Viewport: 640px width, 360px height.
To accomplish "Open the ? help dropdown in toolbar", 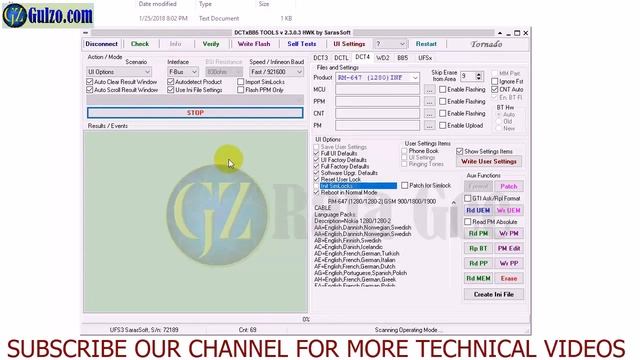I will (x=390, y=44).
